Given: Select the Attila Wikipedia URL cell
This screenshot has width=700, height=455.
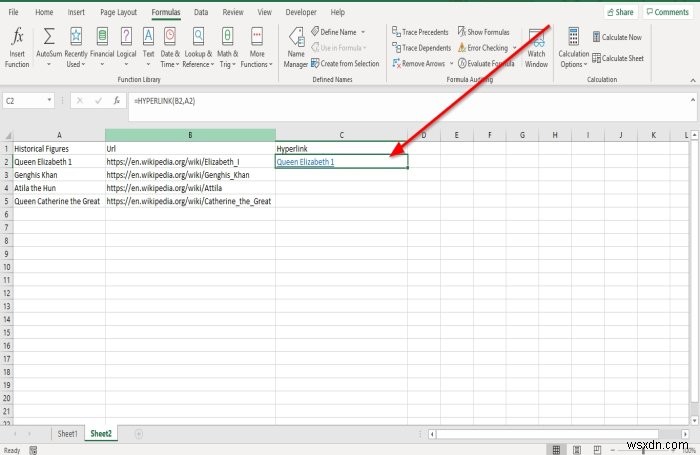Looking at the screenshot, I should click(x=190, y=188).
